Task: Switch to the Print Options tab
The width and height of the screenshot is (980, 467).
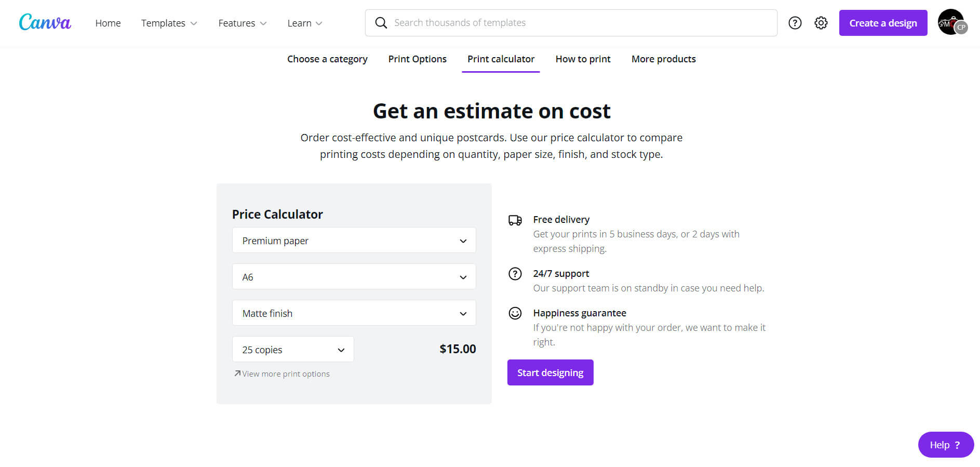Action: coord(417,59)
